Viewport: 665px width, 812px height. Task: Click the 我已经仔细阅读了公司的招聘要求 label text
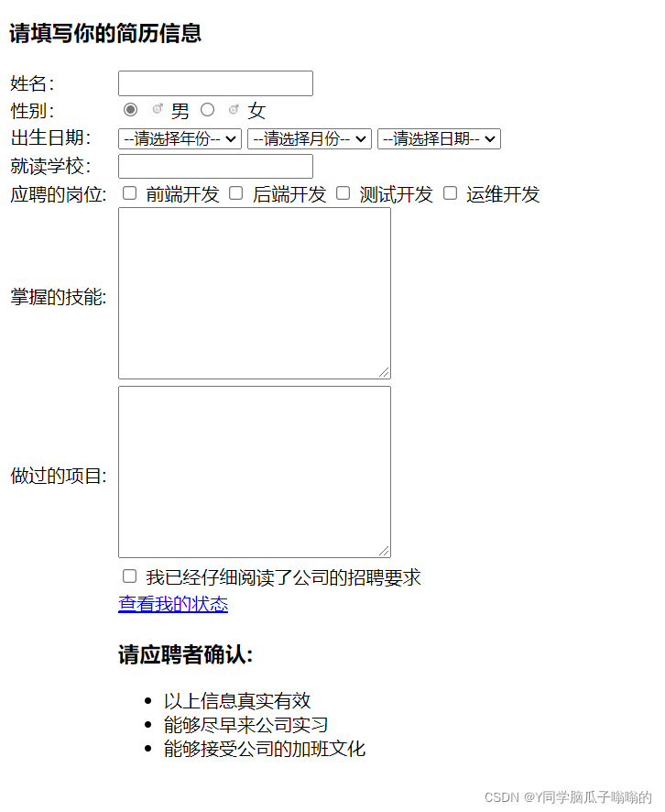(x=284, y=577)
